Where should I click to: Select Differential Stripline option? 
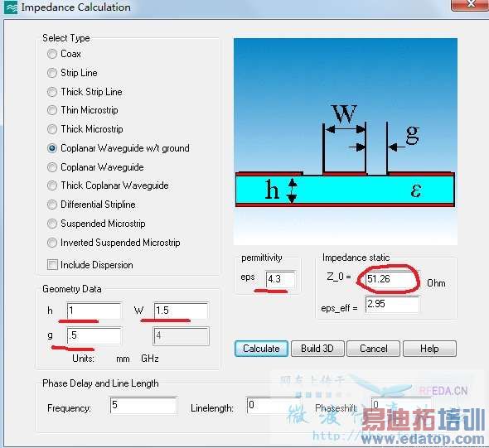point(51,205)
